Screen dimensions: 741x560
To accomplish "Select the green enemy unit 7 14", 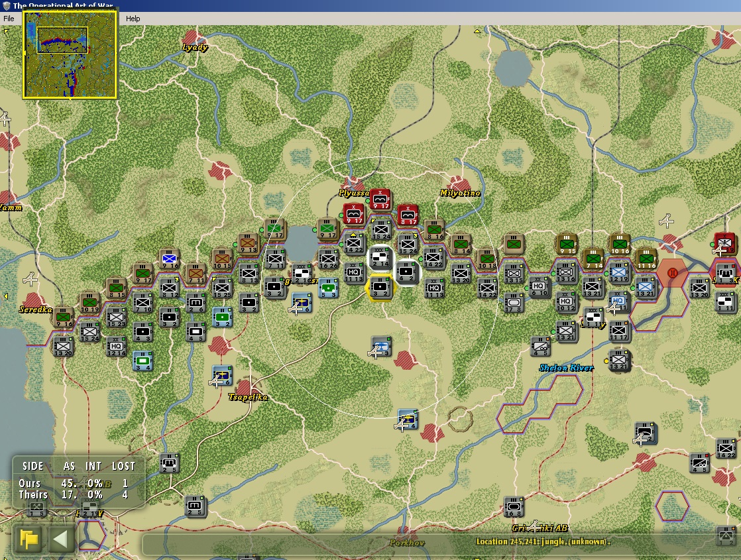I will pyautogui.click(x=593, y=259).
